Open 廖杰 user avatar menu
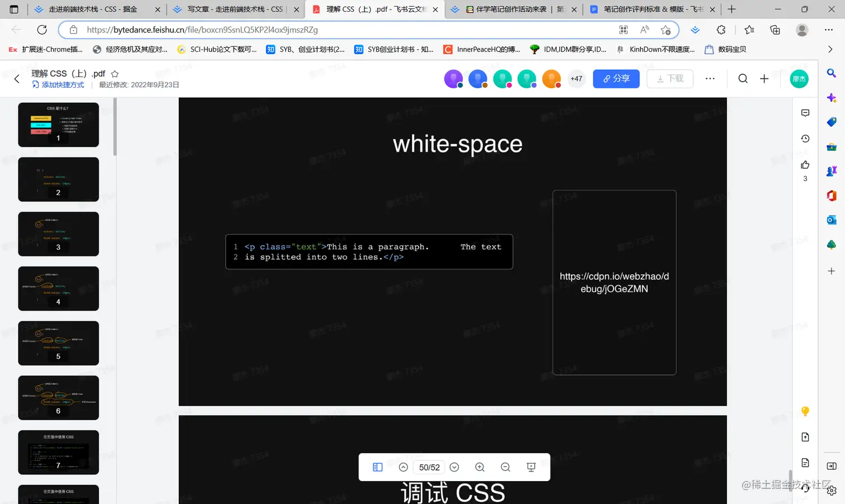The width and height of the screenshot is (845, 504). pos(799,79)
